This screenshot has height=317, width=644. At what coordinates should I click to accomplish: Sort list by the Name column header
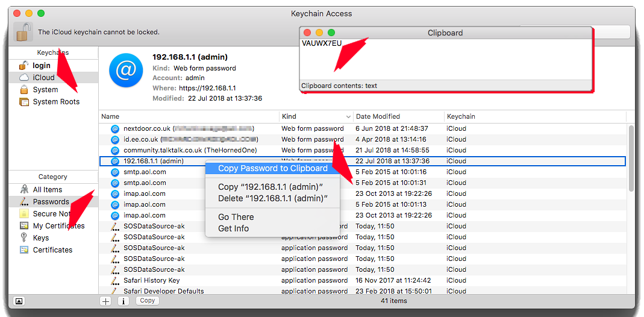point(110,116)
